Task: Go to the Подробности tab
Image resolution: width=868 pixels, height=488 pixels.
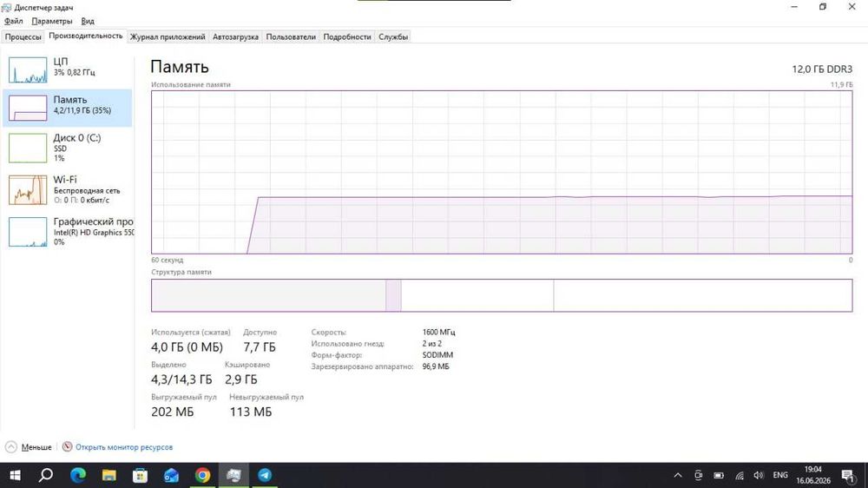Action: (347, 36)
